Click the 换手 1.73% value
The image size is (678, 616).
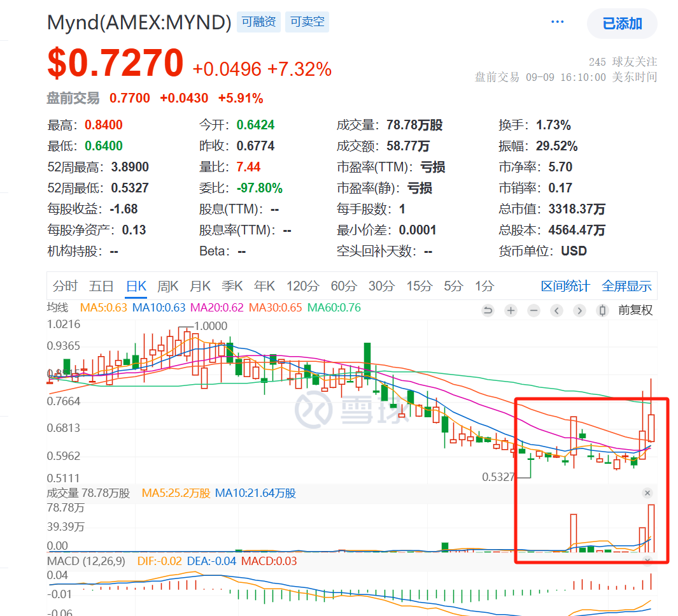click(x=553, y=125)
